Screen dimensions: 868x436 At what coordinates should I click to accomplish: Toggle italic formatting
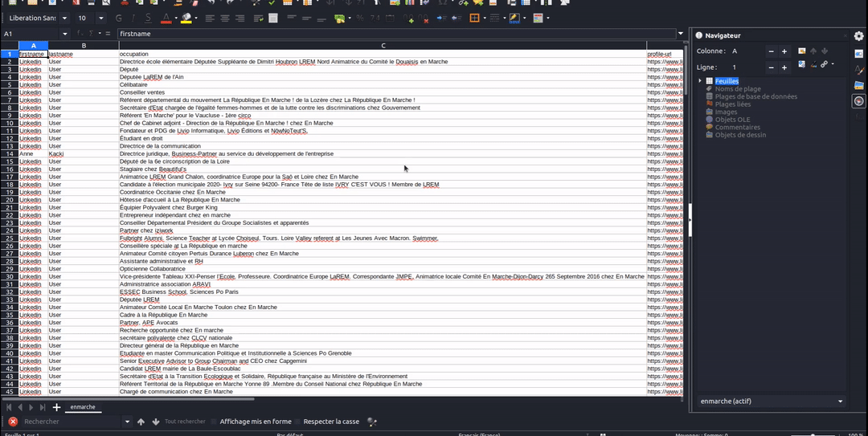[x=133, y=18]
